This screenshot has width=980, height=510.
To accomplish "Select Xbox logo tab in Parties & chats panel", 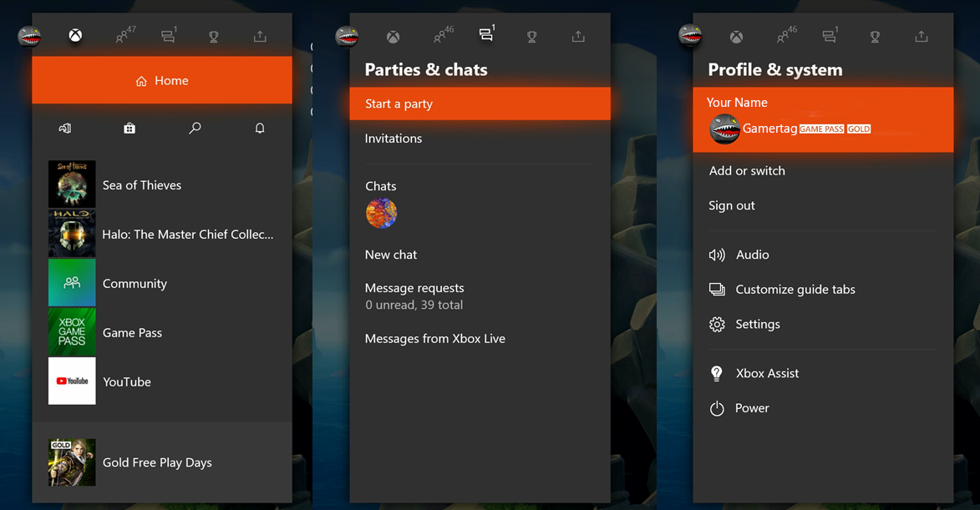I will [393, 37].
